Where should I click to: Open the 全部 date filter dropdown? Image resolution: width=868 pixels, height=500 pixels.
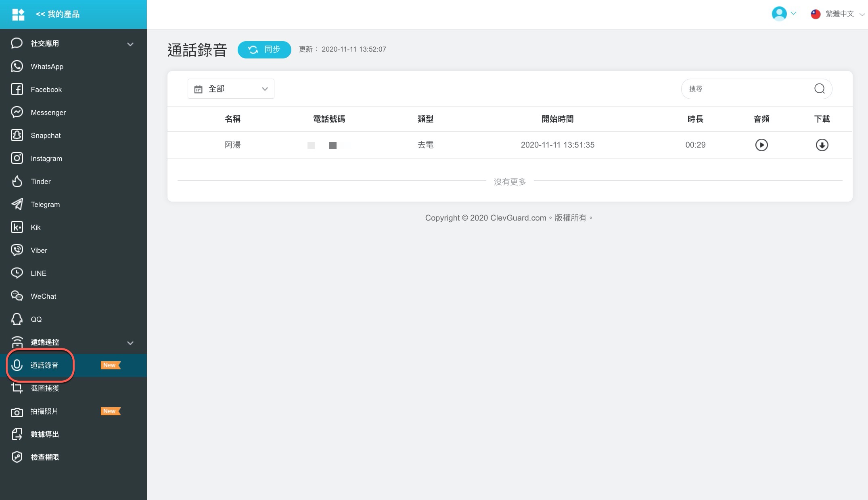pyautogui.click(x=231, y=89)
